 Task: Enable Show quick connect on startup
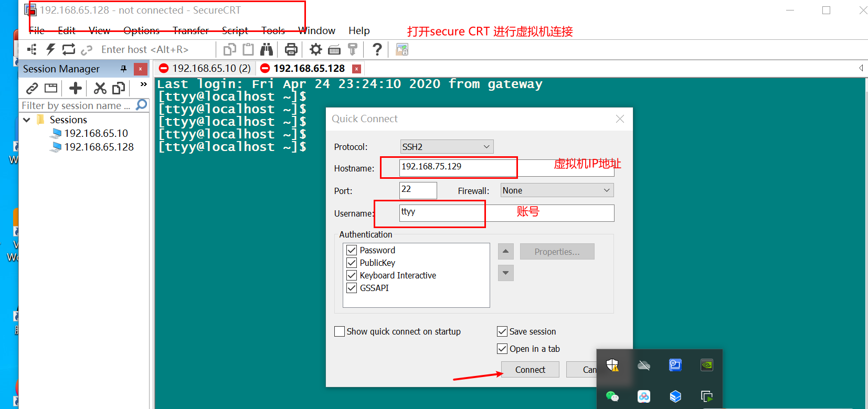pyautogui.click(x=340, y=331)
